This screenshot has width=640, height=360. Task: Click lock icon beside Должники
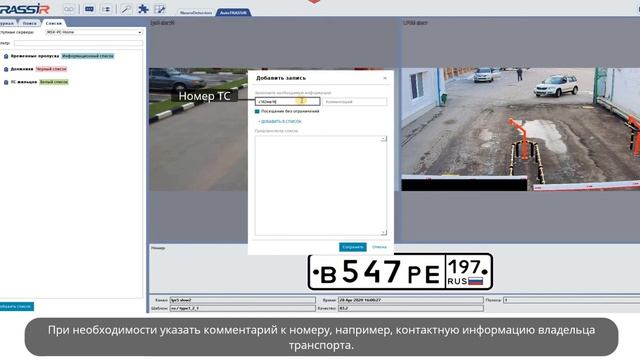tap(6, 69)
